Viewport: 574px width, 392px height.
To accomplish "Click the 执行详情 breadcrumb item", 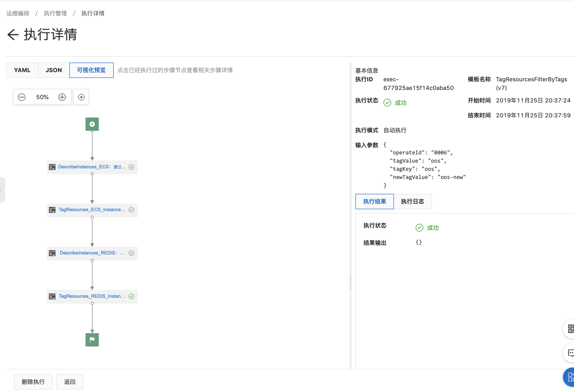I will [x=93, y=13].
